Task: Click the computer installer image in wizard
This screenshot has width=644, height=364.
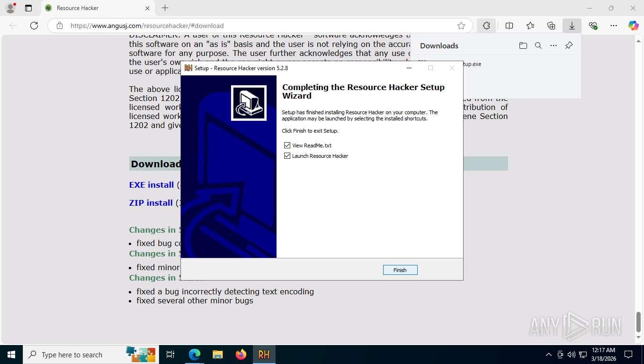Action: coord(249,103)
